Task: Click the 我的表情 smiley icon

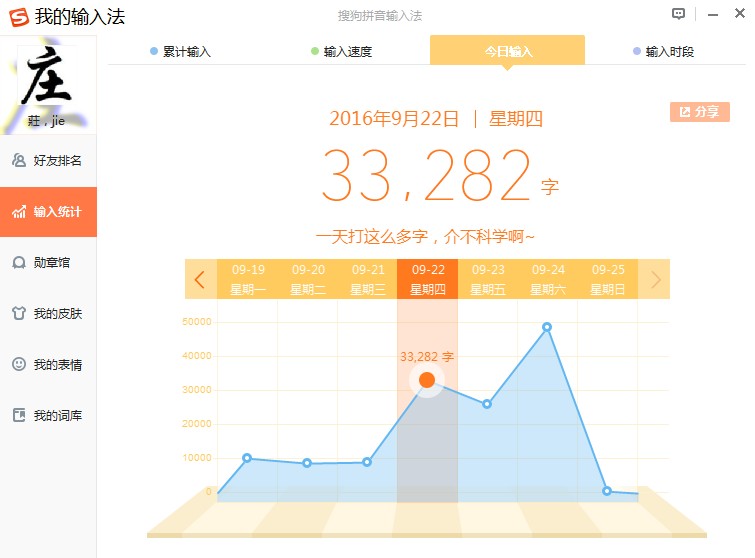Action: coord(19,364)
